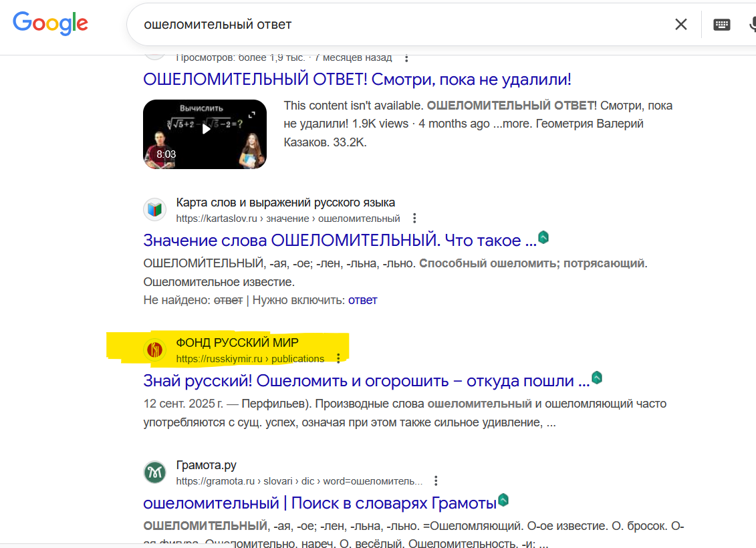Click the Google logo
Image resolution: width=756 pixels, height=548 pixels.
[51, 23]
